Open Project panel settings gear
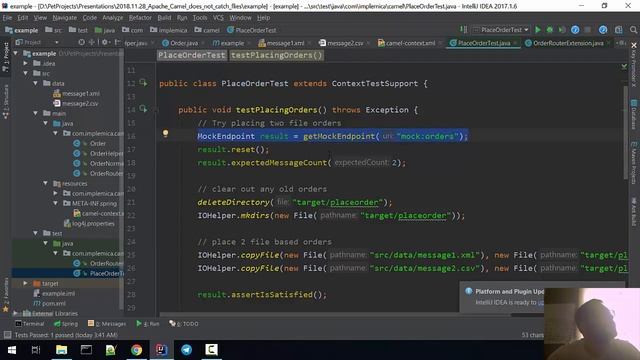Image resolution: width=640 pixels, height=360 pixels. tap(105, 42)
